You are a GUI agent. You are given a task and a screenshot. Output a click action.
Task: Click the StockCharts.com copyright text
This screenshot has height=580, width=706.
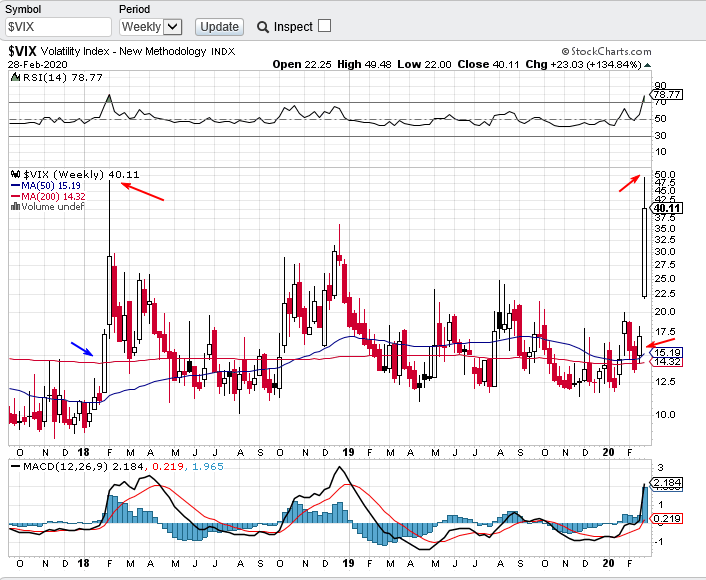point(606,52)
